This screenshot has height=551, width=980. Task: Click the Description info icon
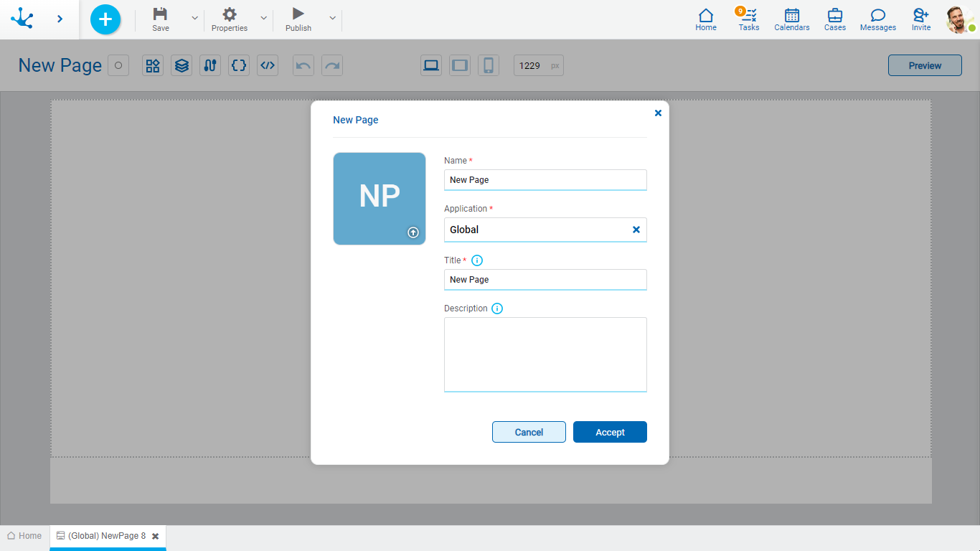click(x=497, y=309)
